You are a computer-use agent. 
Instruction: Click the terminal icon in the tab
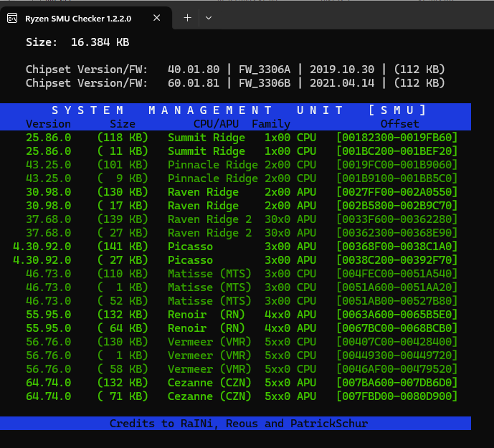tap(12, 18)
